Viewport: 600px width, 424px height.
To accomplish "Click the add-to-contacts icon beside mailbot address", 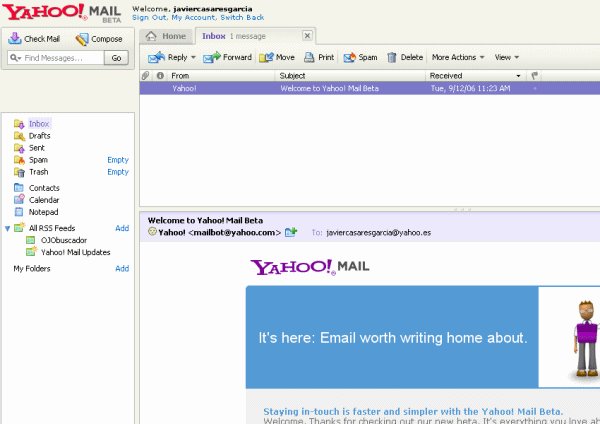I will (291, 232).
